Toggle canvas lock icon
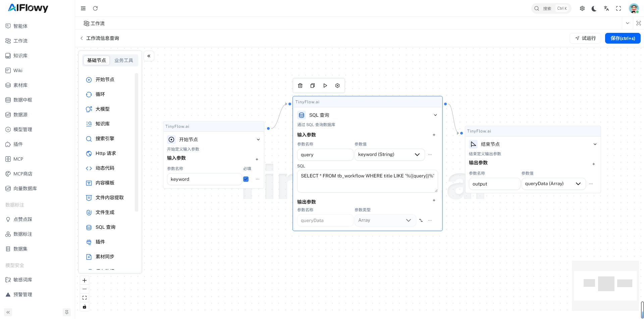 tap(85, 307)
